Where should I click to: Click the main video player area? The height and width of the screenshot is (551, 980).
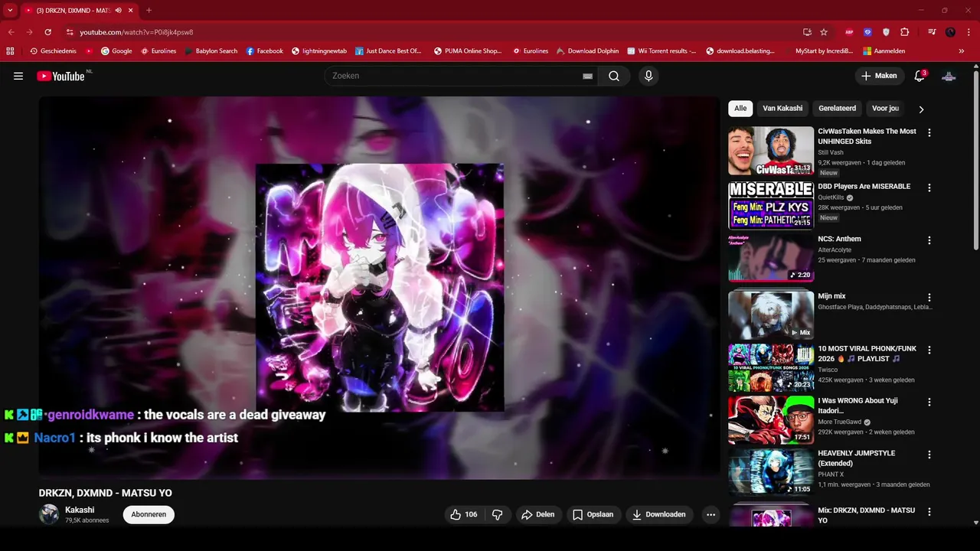(380, 288)
